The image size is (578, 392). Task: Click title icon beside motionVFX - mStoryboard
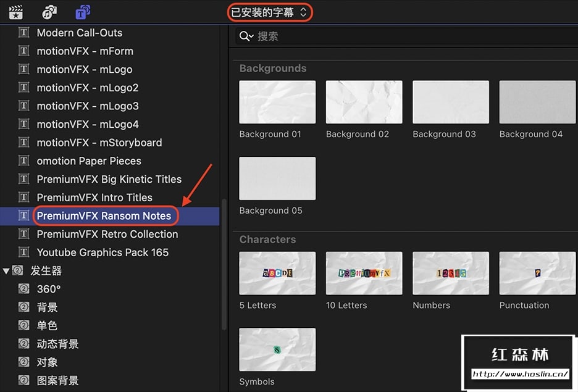pos(23,142)
